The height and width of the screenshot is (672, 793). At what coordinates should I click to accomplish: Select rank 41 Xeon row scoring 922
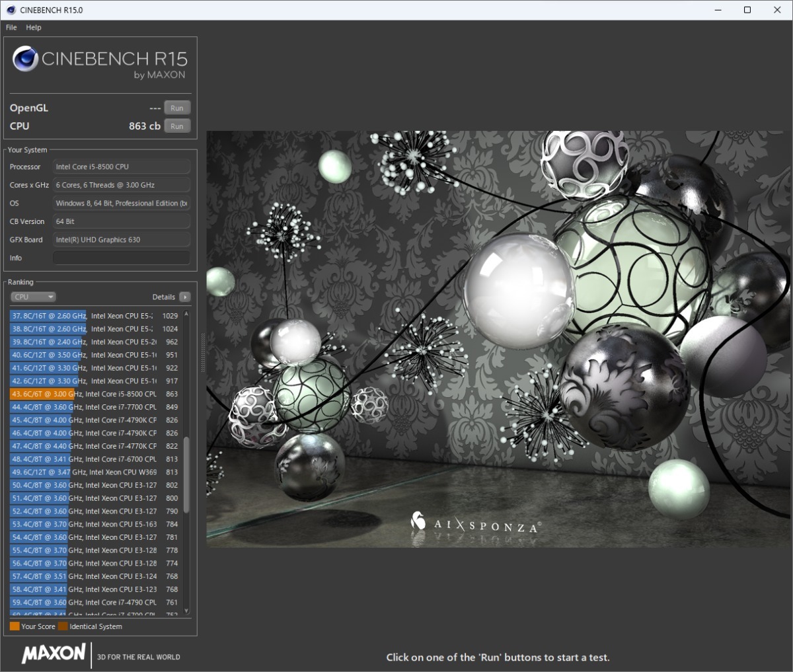point(95,368)
